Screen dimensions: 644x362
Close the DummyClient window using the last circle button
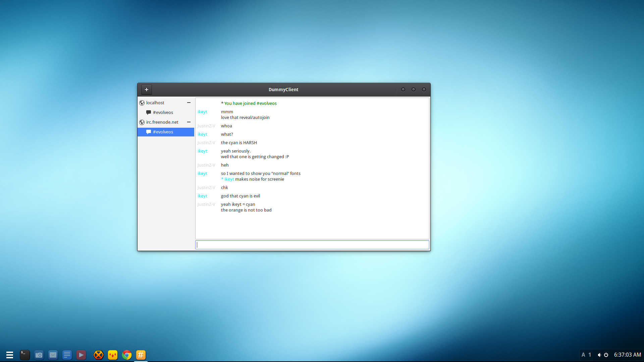coord(424,89)
